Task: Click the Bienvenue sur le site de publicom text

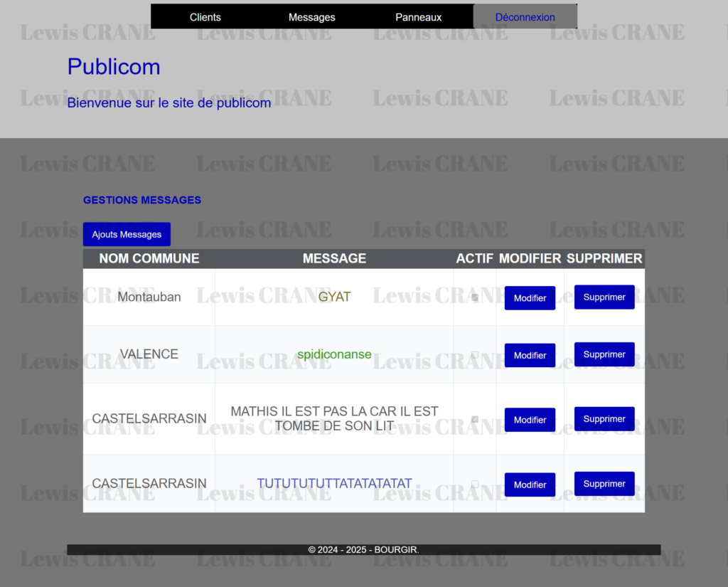Action: point(169,102)
